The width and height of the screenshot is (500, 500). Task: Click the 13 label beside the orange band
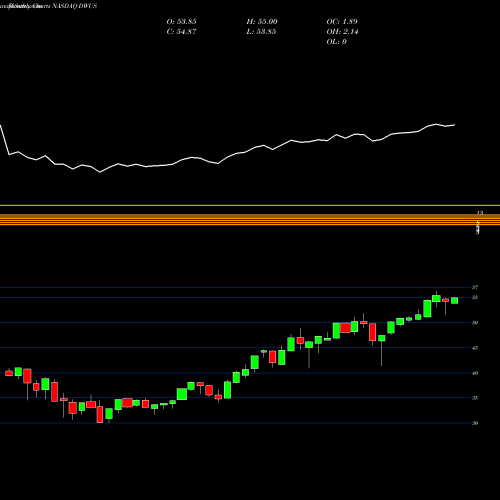coord(480,213)
